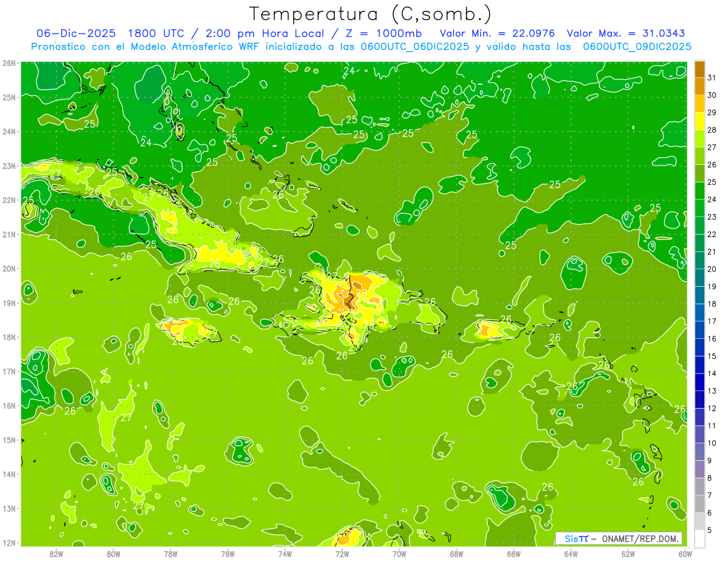This screenshot has width=728, height=562.
Task: Click the '74W' longitude axis label
Action: click(x=285, y=554)
